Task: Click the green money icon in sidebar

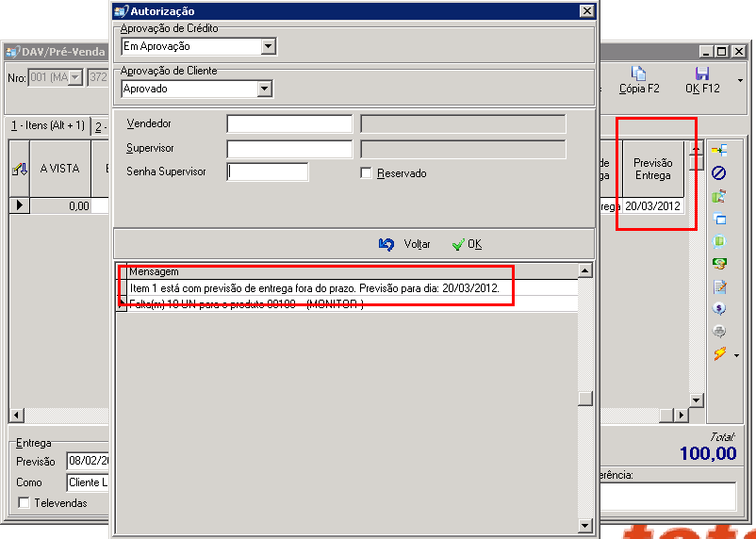Action: (719, 263)
